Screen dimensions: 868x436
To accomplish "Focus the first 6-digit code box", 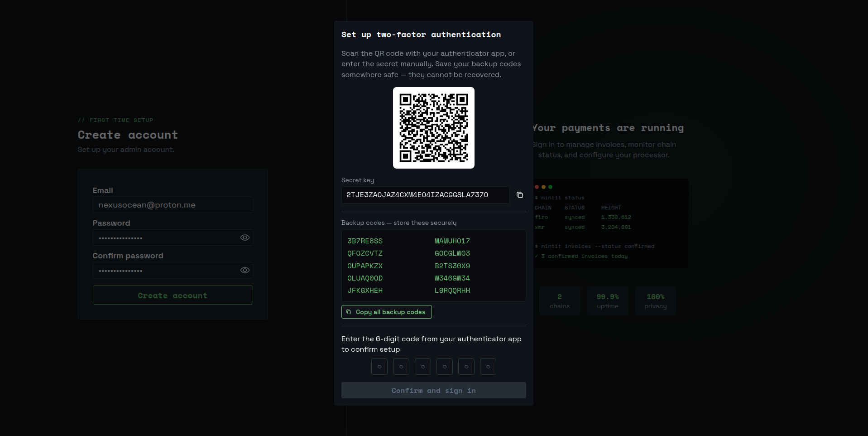I will [379, 367].
